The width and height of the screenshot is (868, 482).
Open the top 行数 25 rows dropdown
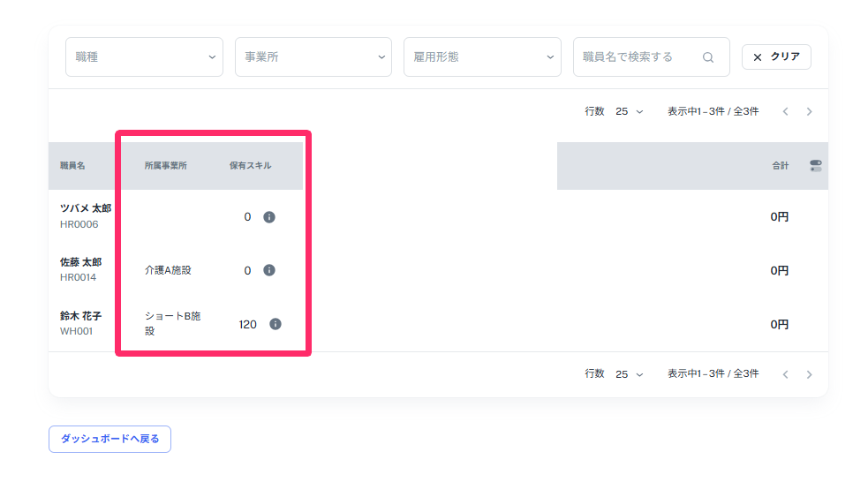630,111
